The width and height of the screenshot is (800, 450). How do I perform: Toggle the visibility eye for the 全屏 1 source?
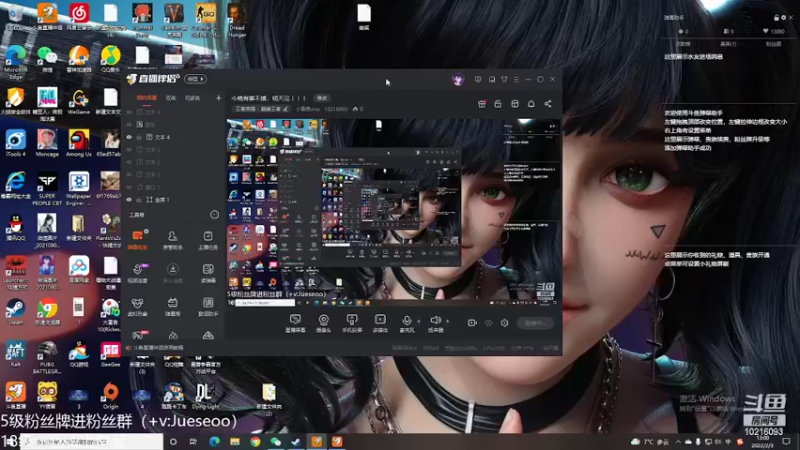point(129,199)
